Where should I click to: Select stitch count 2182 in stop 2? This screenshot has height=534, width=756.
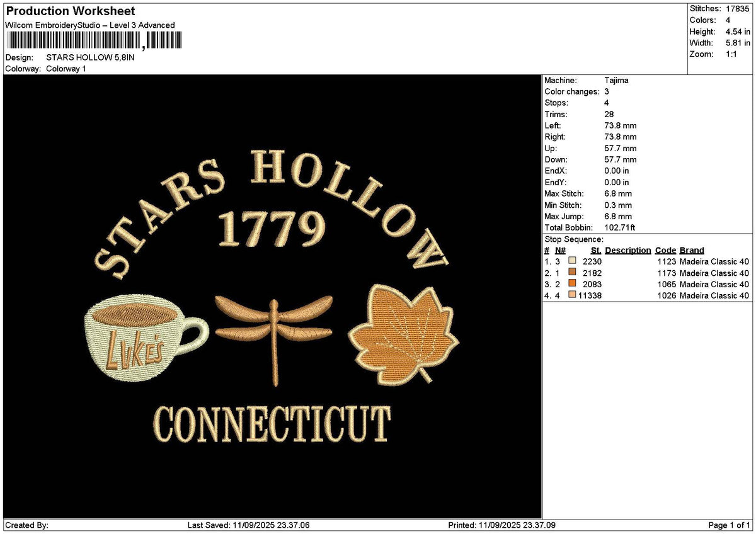[592, 273]
